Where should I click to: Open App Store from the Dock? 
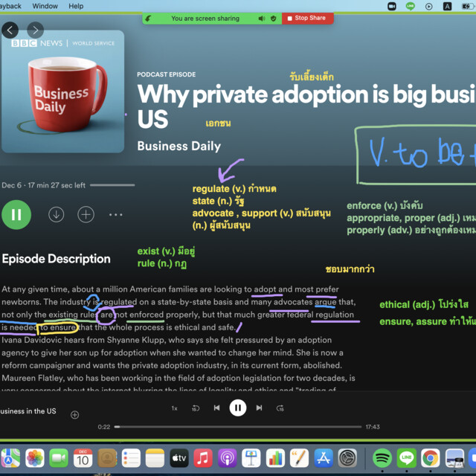324,458
